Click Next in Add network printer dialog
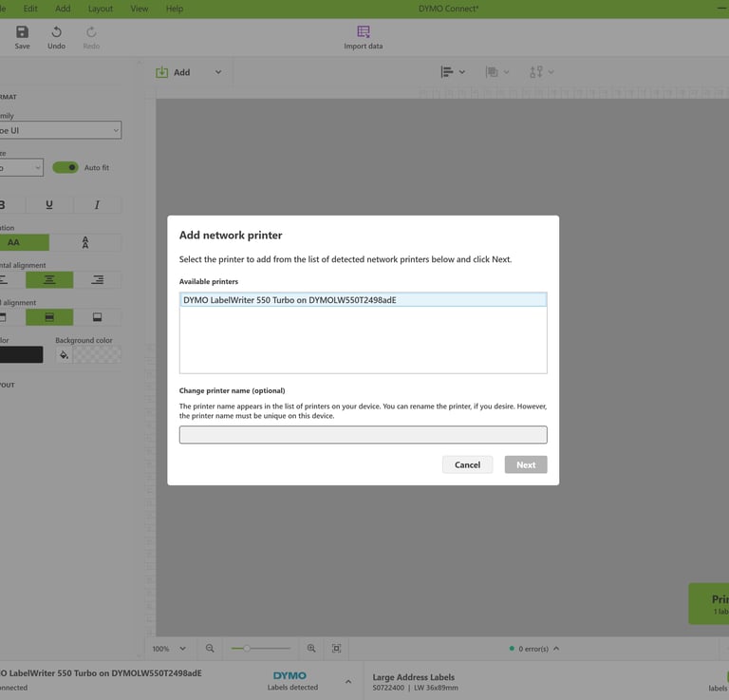The image size is (729, 700). (x=526, y=464)
